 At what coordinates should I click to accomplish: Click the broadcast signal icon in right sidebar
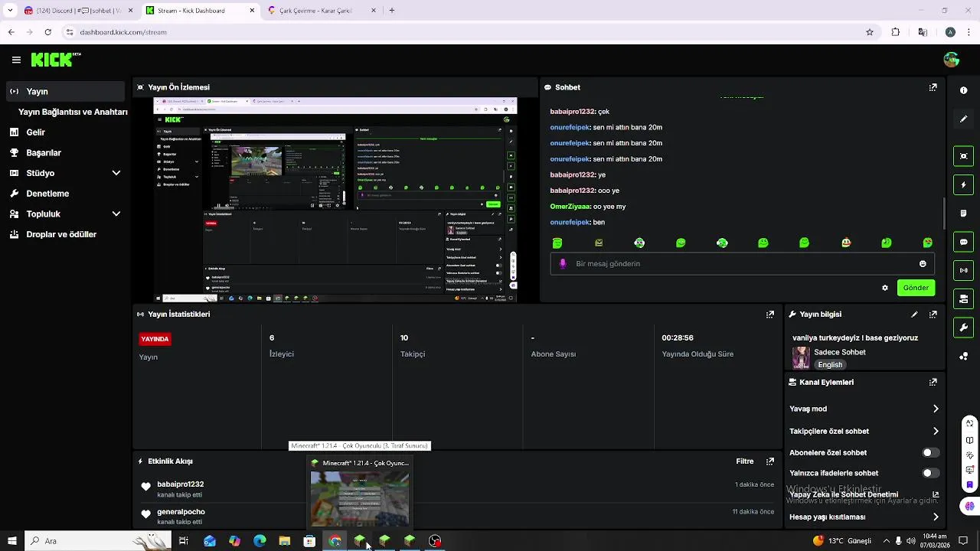click(x=963, y=270)
